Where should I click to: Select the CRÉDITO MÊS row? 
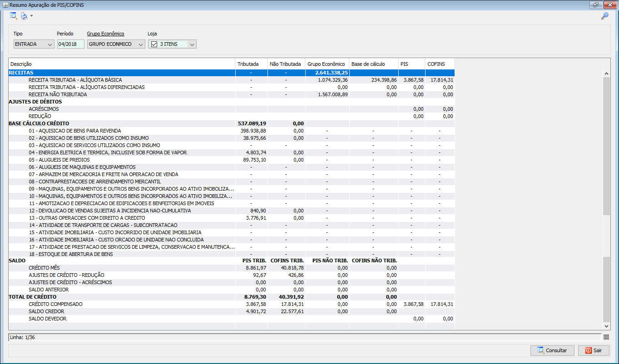click(232, 268)
